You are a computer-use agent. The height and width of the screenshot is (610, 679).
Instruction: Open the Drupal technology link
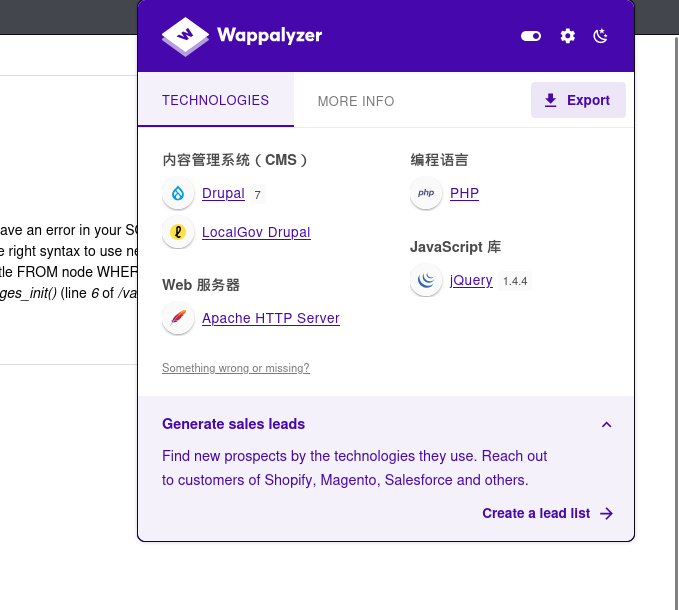point(223,193)
